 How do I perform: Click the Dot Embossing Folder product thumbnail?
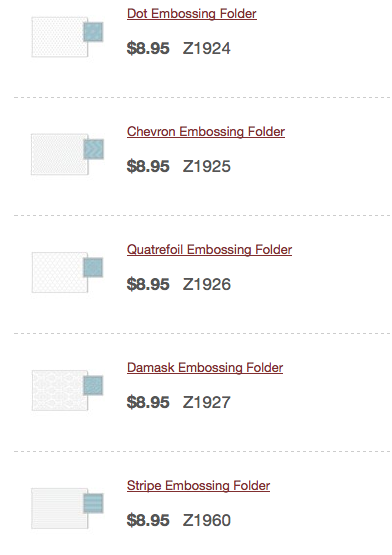click(x=67, y=36)
